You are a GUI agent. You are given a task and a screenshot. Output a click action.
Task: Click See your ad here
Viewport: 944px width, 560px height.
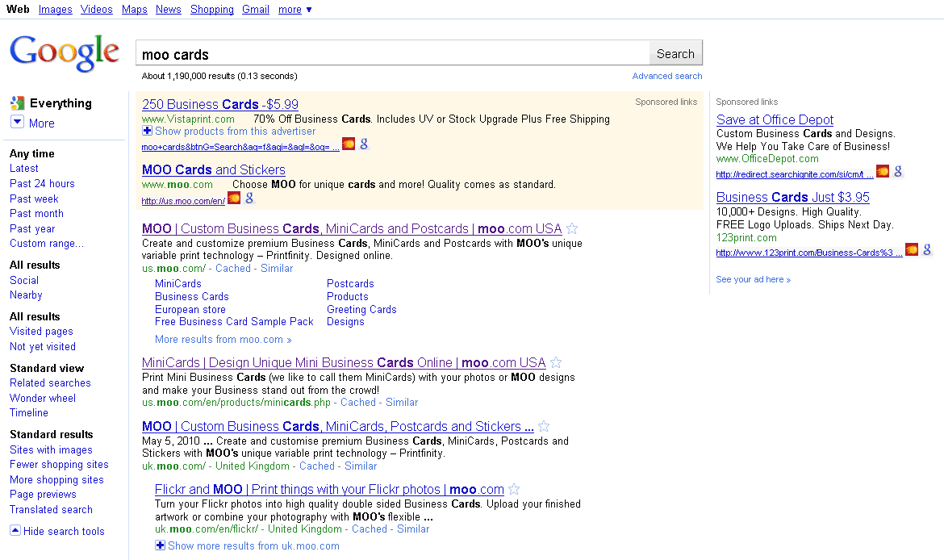pos(753,279)
